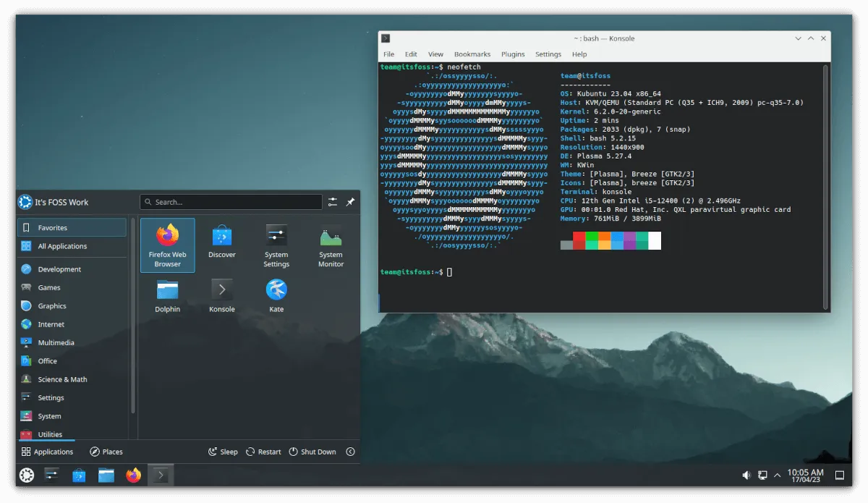Click the filter/configure icon beside the search bar

click(333, 202)
